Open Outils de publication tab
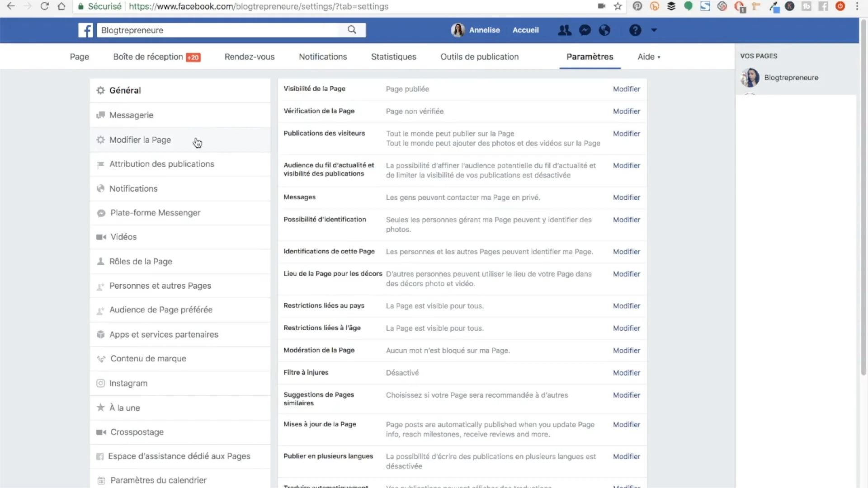Image resolution: width=868 pixels, height=488 pixels. coord(480,56)
